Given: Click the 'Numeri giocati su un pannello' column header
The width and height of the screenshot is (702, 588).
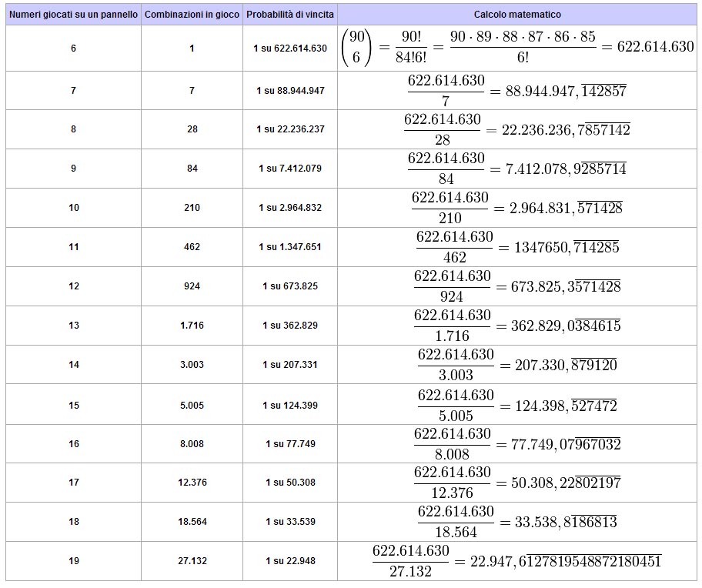Looking at the screenshot, I should click(74, 15).
